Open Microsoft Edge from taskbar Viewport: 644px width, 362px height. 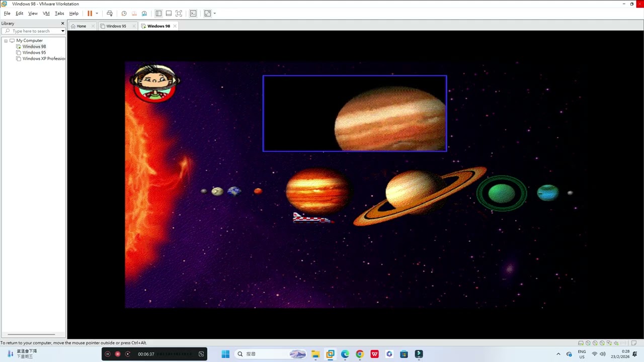(x=345, y=354)
